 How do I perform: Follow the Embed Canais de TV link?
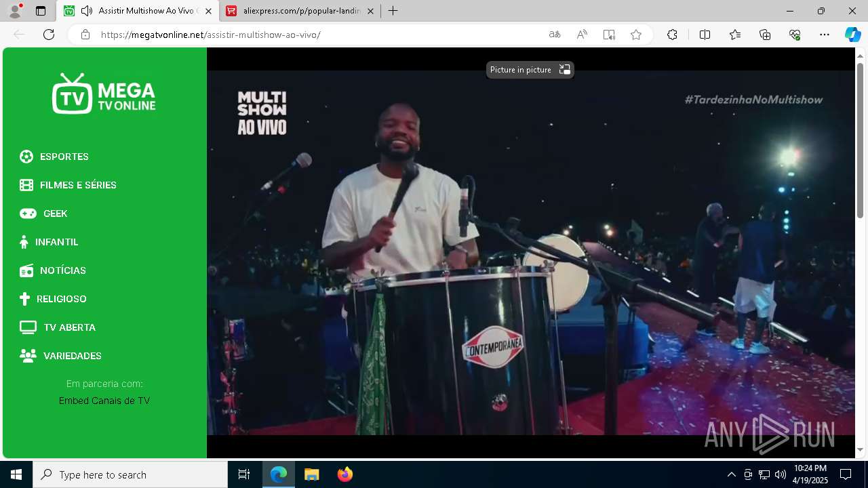[x=104, y=401]
